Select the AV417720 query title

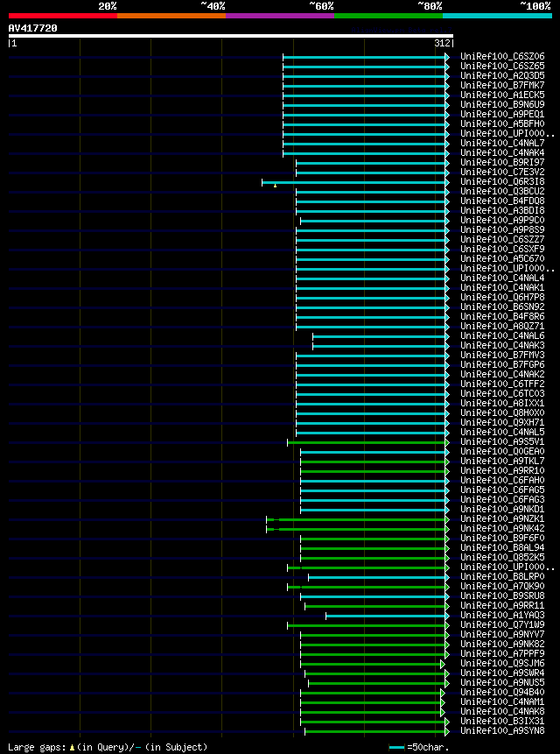[32, 28]
